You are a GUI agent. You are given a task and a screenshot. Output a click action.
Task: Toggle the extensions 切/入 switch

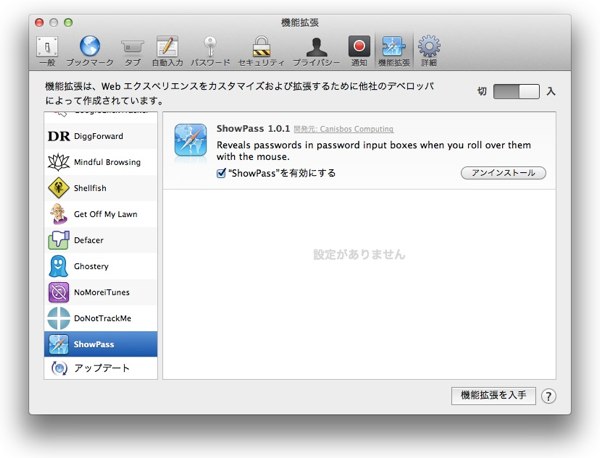516,91
